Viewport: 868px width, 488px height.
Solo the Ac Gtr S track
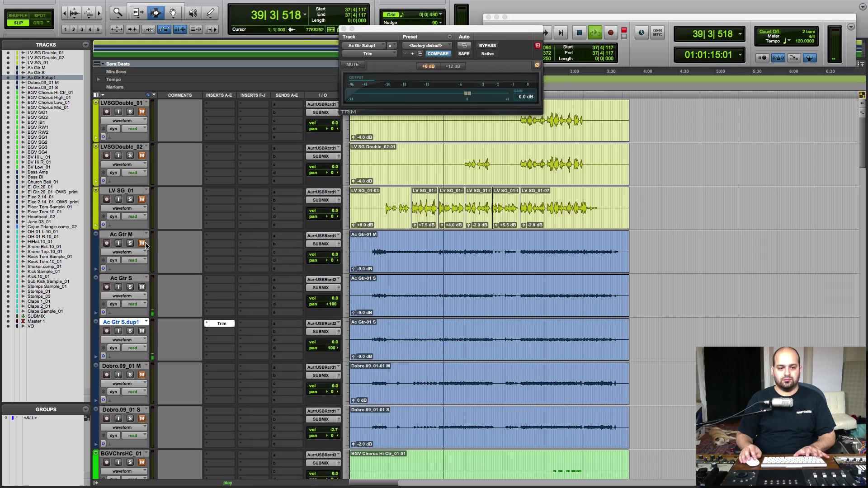coord(130,287)
